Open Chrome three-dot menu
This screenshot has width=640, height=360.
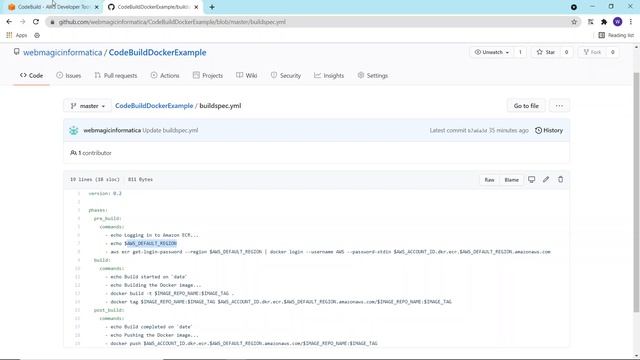click(x=631, y=22)
